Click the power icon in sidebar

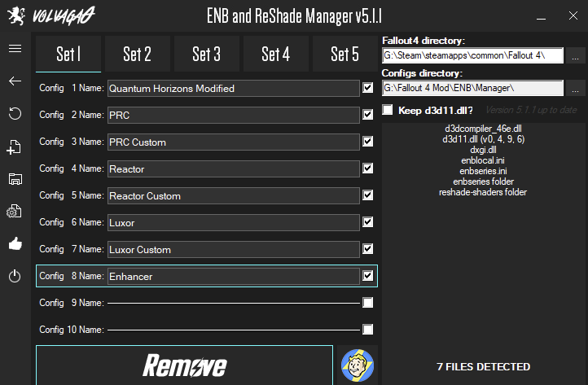15,276
